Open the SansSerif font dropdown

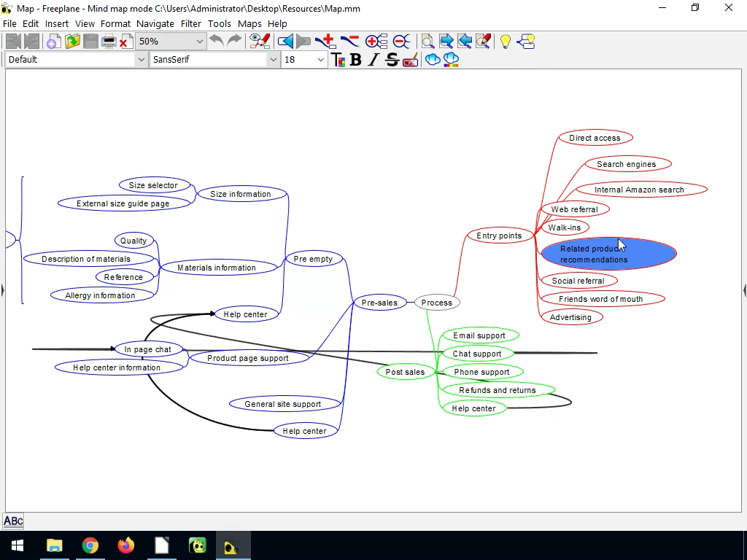click(214, 60)
